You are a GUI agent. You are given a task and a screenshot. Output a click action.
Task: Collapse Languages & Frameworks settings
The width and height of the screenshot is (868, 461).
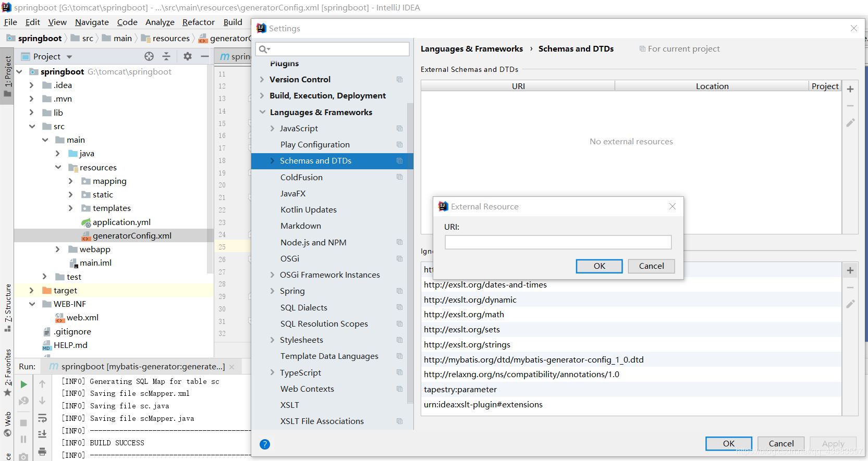pos(263,112)
